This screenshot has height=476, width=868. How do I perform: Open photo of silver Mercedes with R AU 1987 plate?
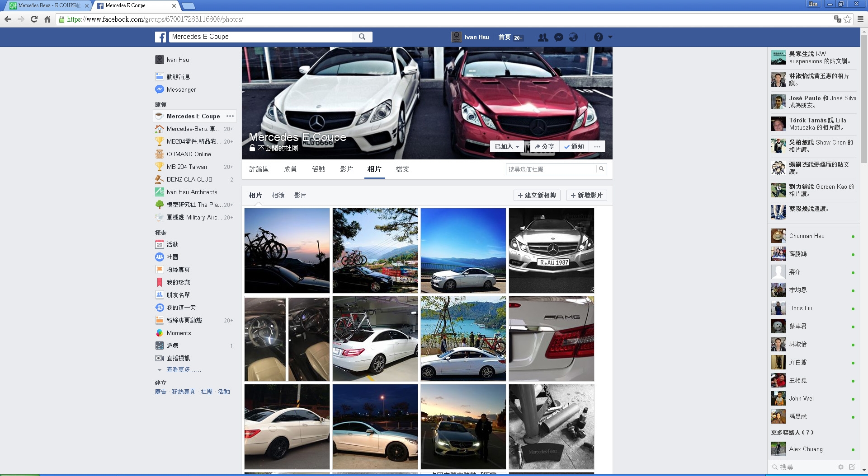552,251
